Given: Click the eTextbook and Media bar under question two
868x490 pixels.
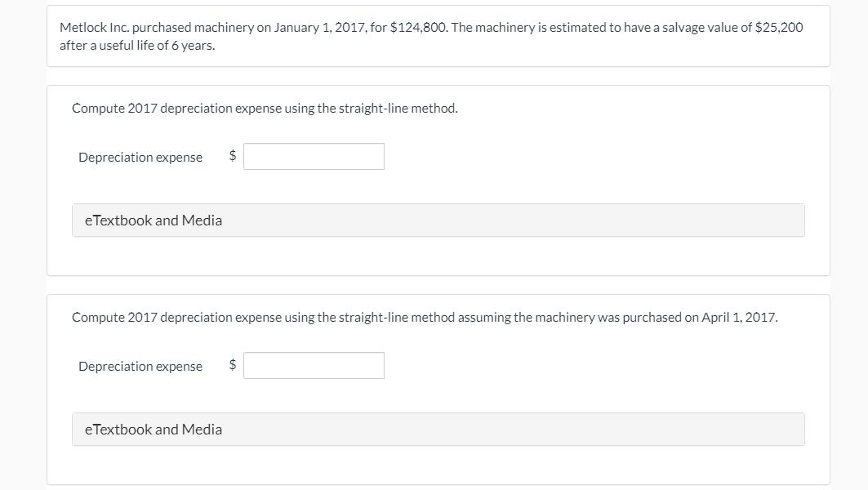Looking at the screenshot, I should [x=438, y=429].
